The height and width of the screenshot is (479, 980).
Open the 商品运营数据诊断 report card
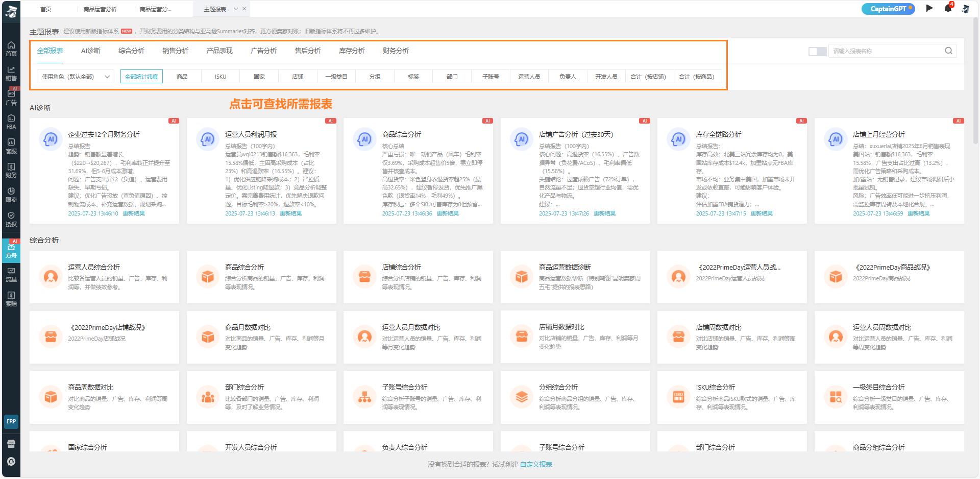(x=575, y=277)
